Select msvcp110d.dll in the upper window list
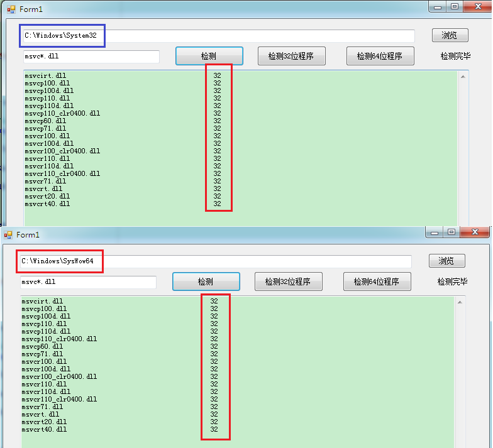 (x=49, y=106)
